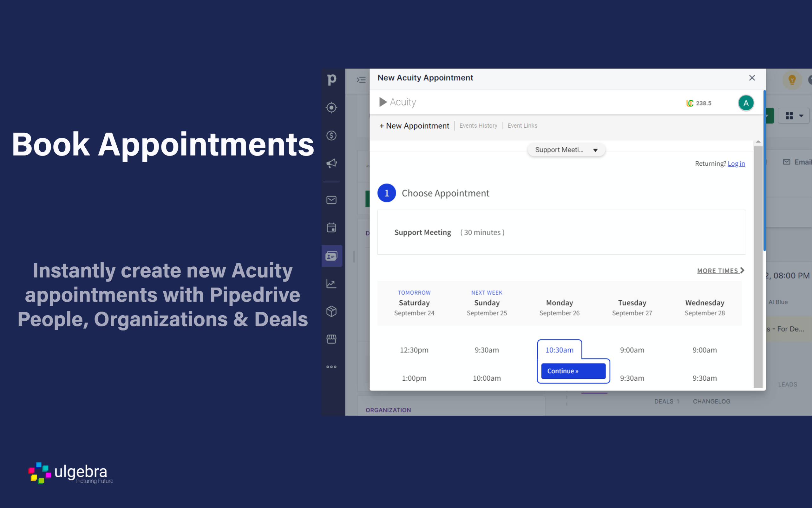The width and height of the screenshot is (812, 508).
Task: Open Activities calendar icon in sidebar
Action: click(331, 227)
